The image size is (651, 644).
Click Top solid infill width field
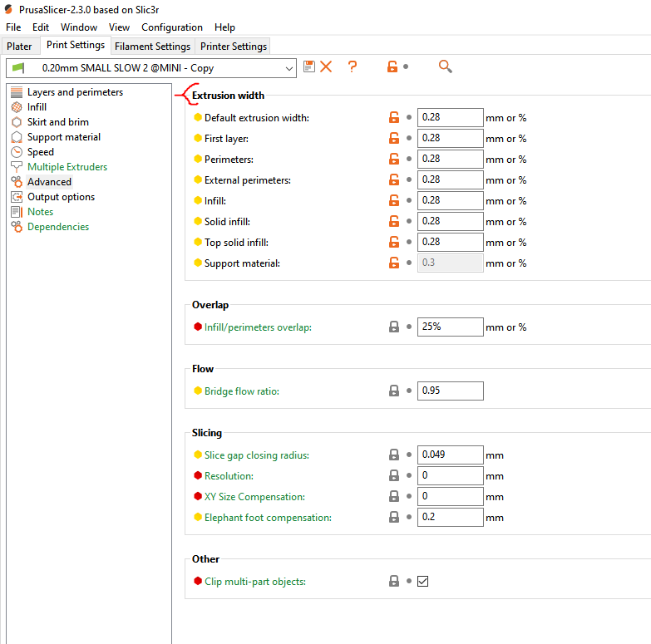pos(450,242)
